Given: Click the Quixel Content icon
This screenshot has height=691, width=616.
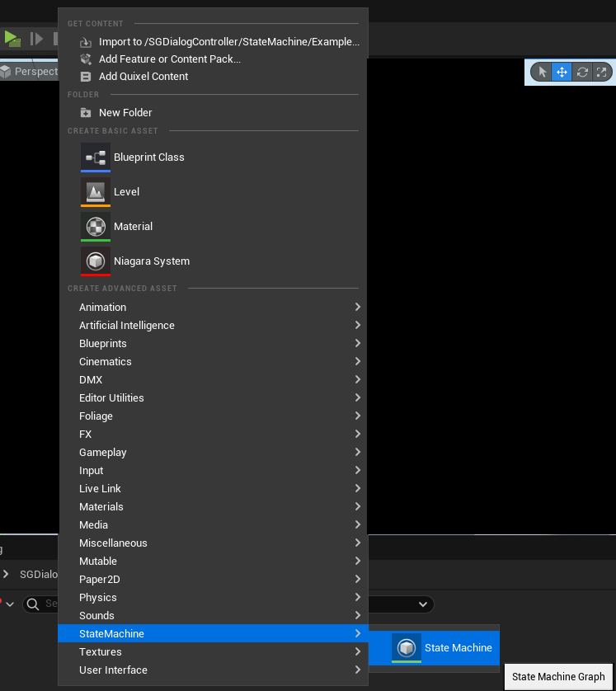Looking at the screenshot, I should (x=86, y=77).
